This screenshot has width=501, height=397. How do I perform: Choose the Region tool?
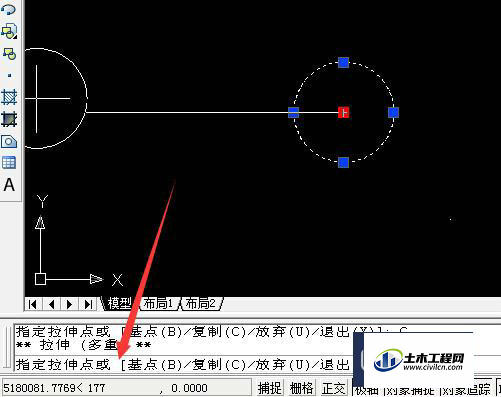[x=9, y=142]
